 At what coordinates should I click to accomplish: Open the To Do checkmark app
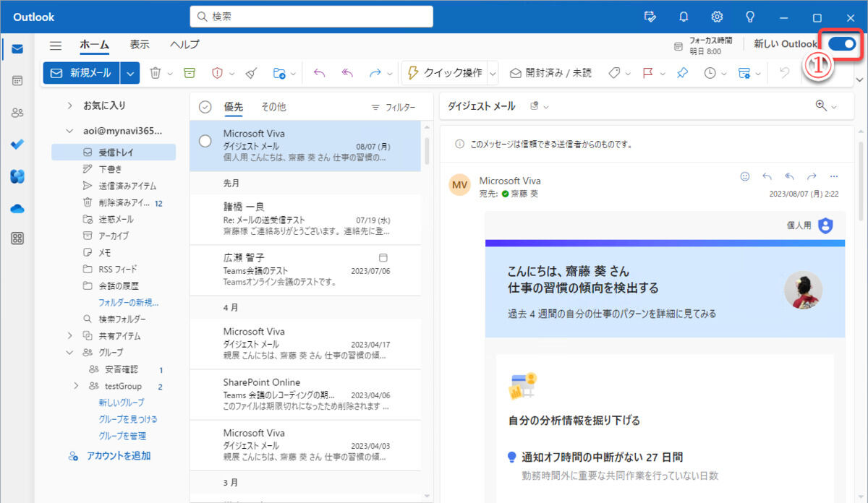tap(17, 145)
